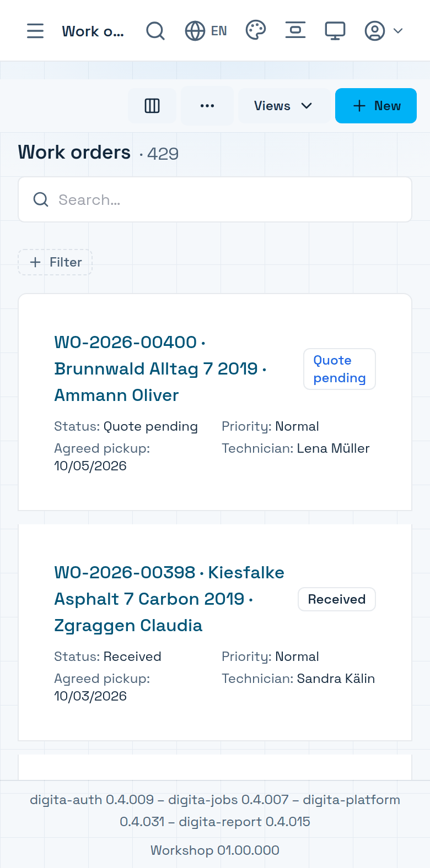Open the color palette theme picker
The image size is (430, 868).
[x=256, y=30]
